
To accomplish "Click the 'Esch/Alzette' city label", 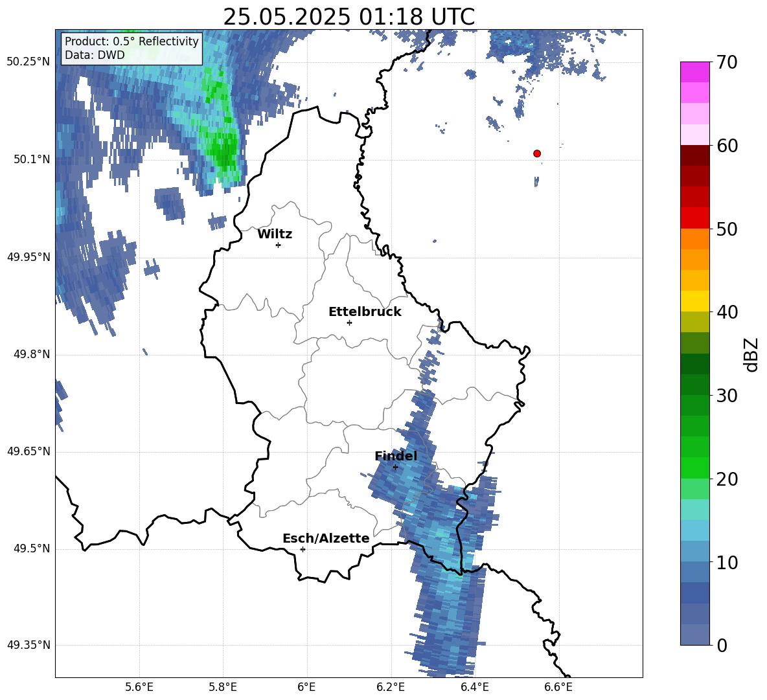I will click(326, 538).
